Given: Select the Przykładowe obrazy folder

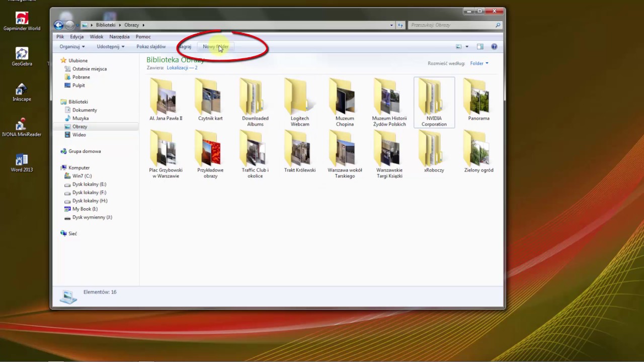Looking at the screenshot, I should click(210, 154).
